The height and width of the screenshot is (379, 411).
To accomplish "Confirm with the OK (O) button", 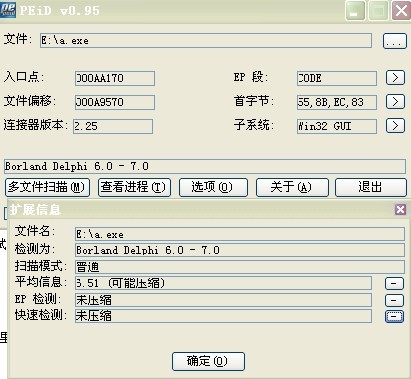I will [x=208, y=361].
